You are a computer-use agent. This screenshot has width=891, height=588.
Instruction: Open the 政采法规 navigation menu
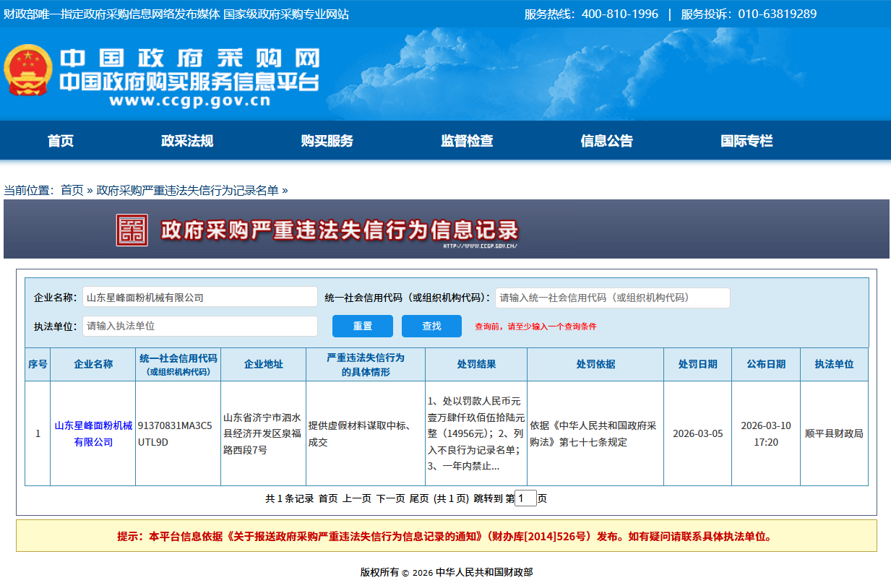click(187, 141)
